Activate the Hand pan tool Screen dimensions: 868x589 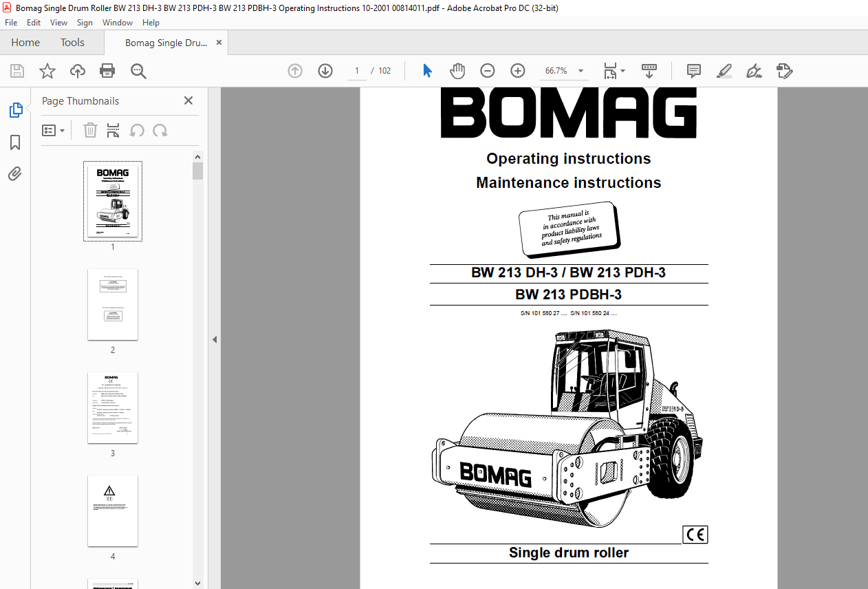click(457, 71)
